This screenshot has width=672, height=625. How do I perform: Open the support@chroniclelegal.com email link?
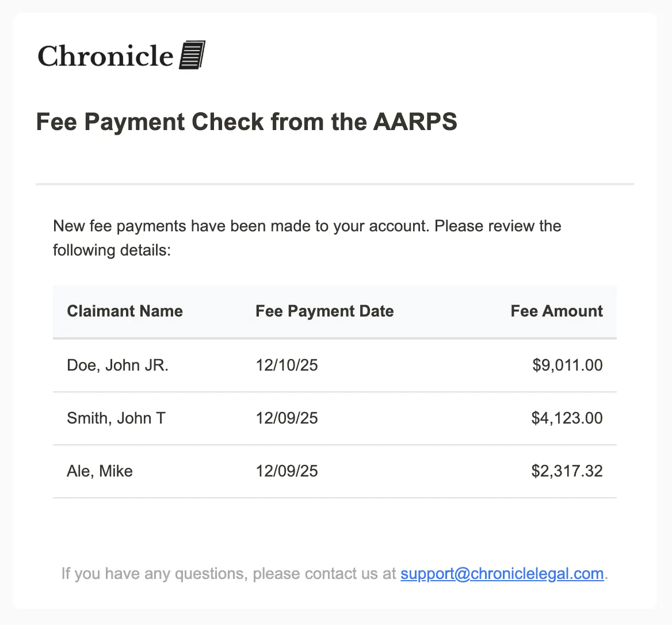pyautogui.click(x=502, y=574)
